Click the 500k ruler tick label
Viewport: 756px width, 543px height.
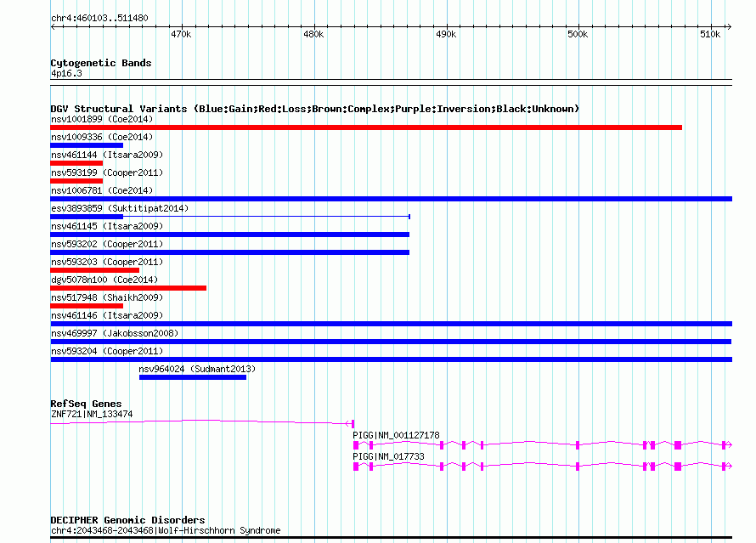[x=578, y=34]
